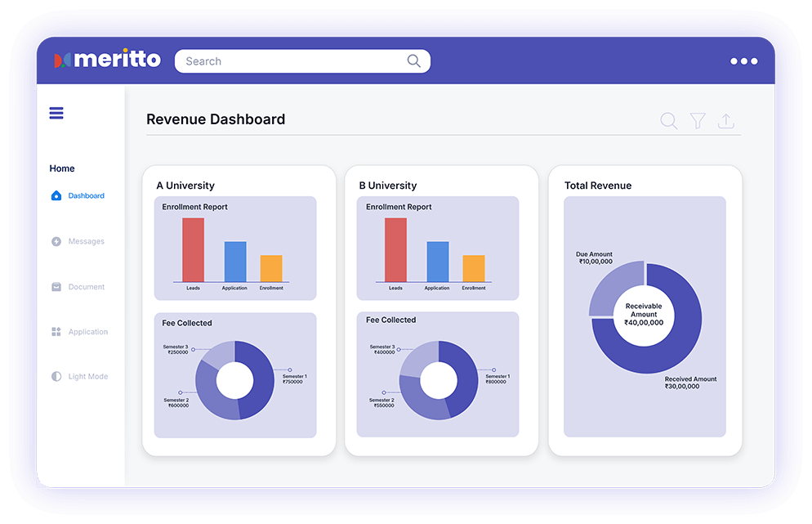The height and width of the screenshot is (524, 812).
Task: Open the three-dot options menu
Action: coord(743,61)
